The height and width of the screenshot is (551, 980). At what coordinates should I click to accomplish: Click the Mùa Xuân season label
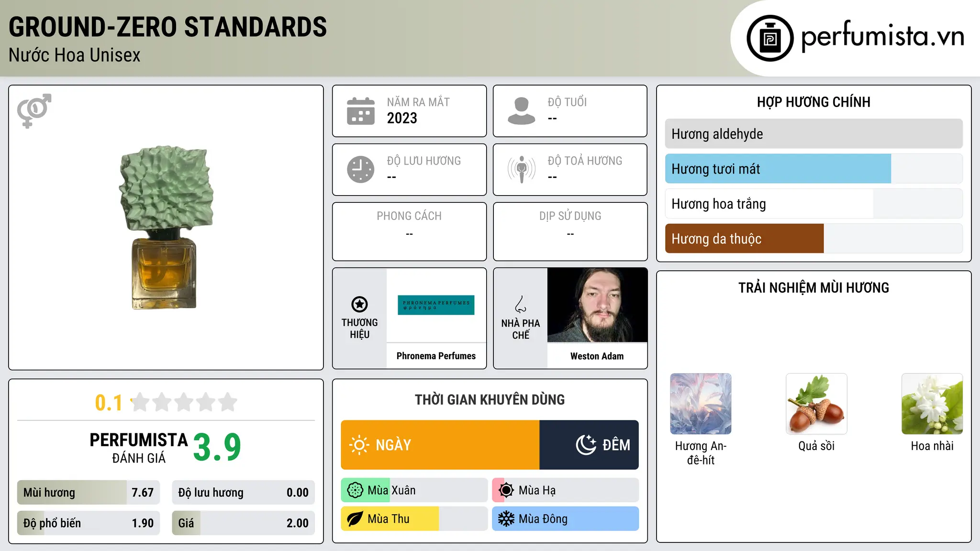[391, 490]
